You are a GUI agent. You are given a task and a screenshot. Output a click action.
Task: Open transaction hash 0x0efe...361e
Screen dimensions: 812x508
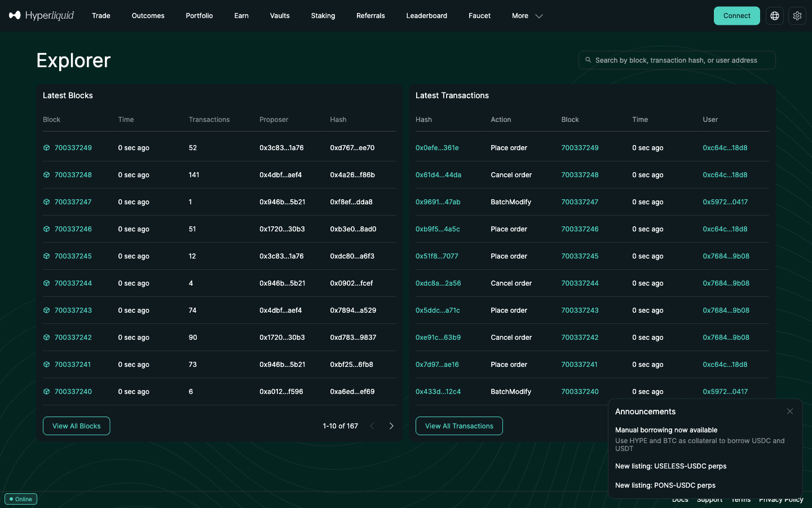437,148
